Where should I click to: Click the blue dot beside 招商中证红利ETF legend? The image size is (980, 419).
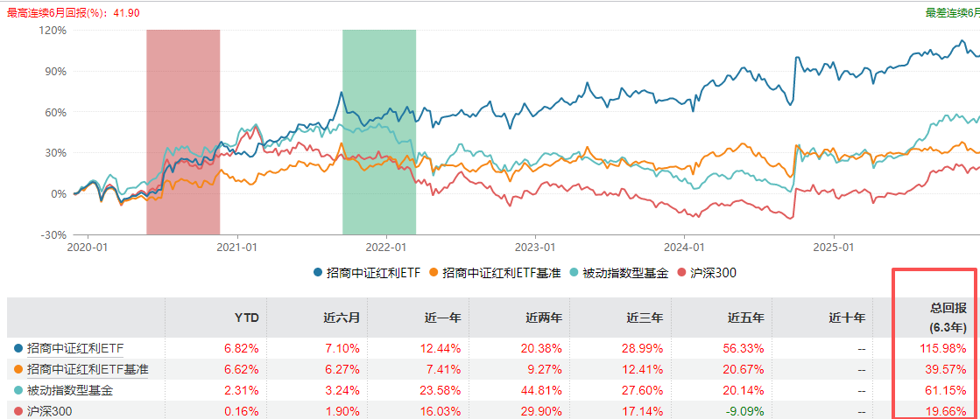[318, 273]
